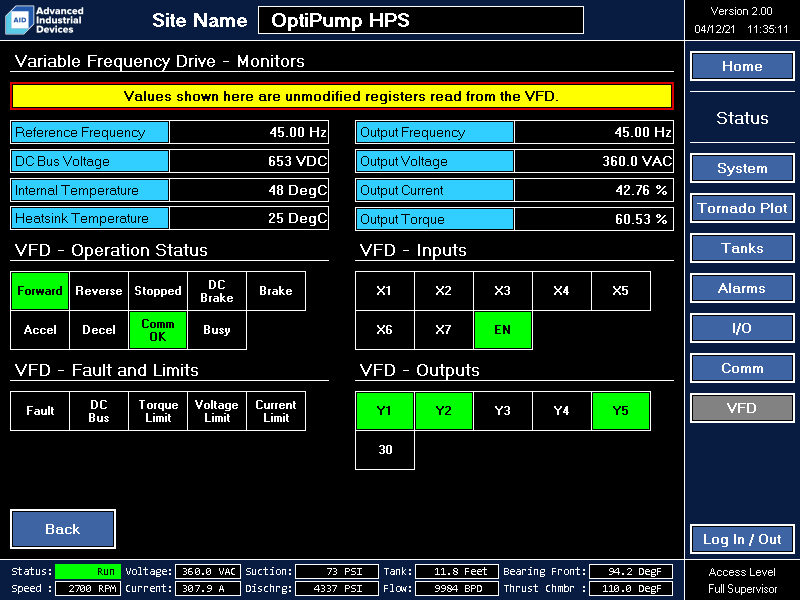Click the X7 input indicator

444,330
